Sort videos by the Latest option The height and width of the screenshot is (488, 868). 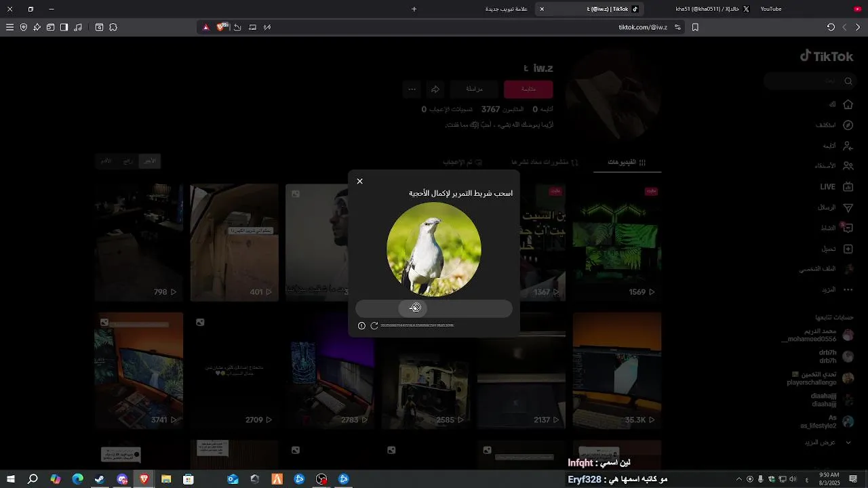click(x=149, y=161)
